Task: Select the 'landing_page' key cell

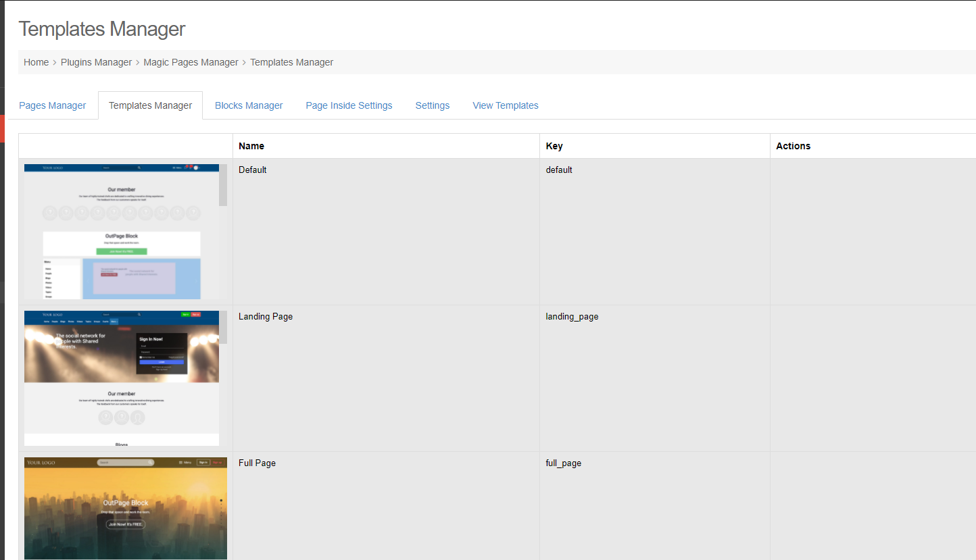Action: [x=655, y=378]
